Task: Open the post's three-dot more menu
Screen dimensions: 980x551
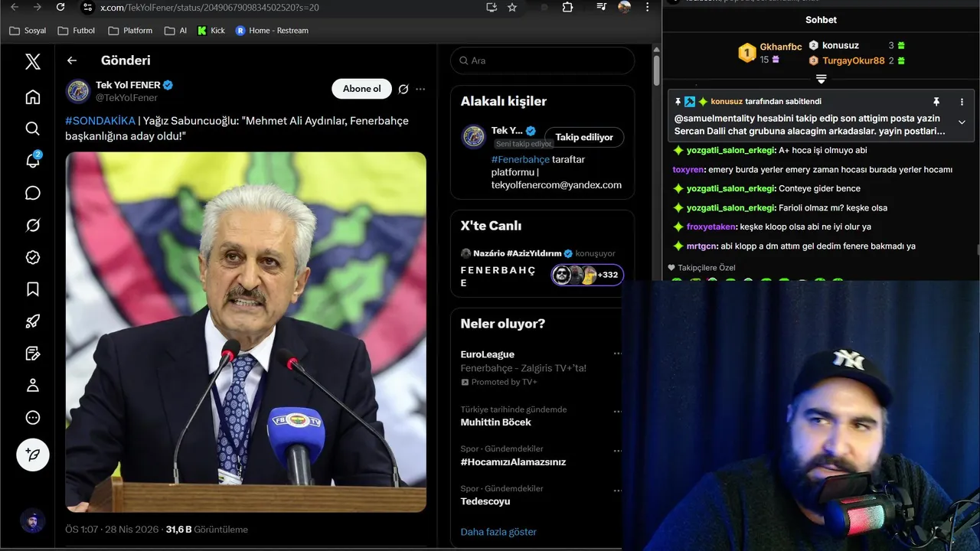Action: click(x=420, y=89)
